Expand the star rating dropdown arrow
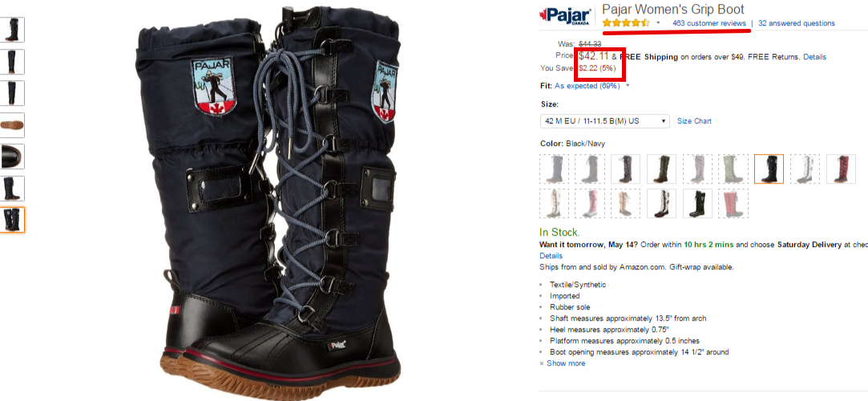The image size is (868, 401). (658, 23)
